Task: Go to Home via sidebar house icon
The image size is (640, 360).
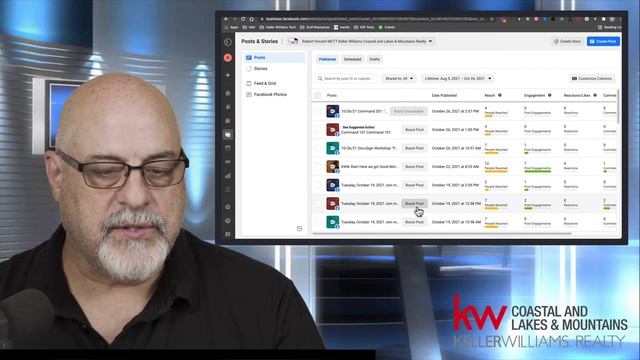Action: point(228,93)
